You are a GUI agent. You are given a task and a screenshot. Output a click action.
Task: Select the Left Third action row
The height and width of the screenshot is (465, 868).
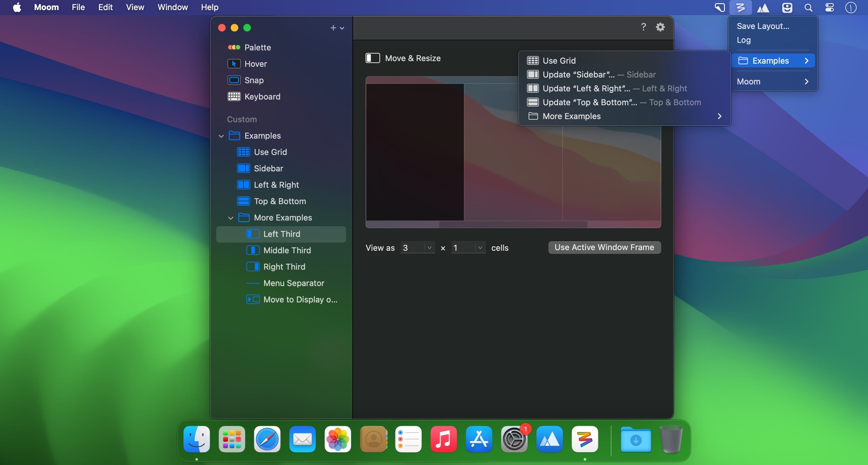pos(281,234)
